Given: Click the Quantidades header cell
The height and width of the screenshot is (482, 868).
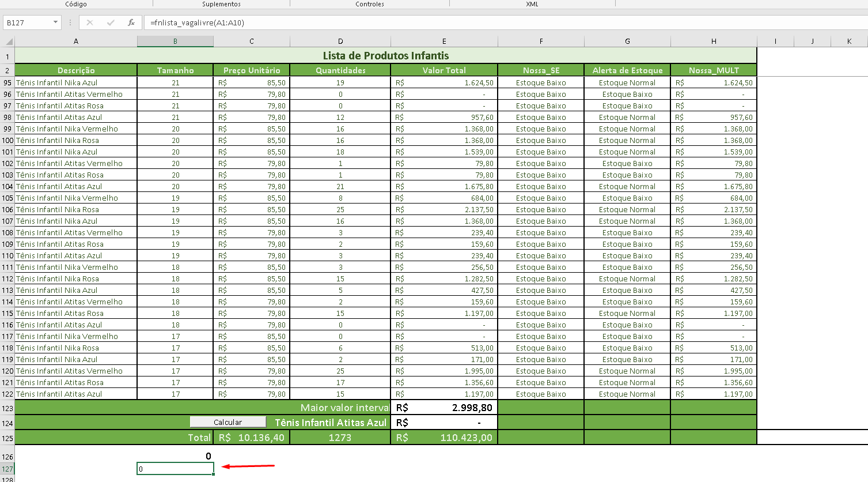Looking at the screenshot, I should (340, 70).
